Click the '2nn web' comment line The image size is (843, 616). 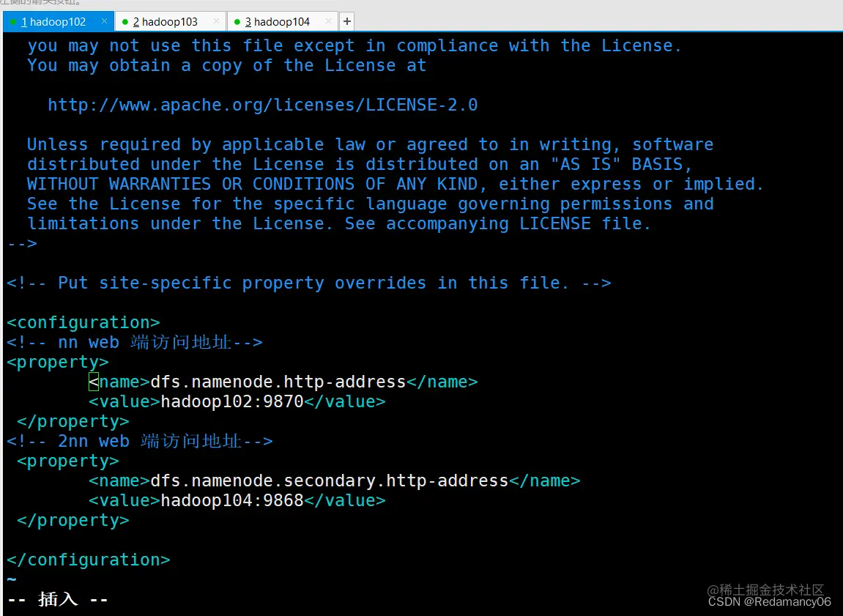pyautogui.click(x=140, y=441)
